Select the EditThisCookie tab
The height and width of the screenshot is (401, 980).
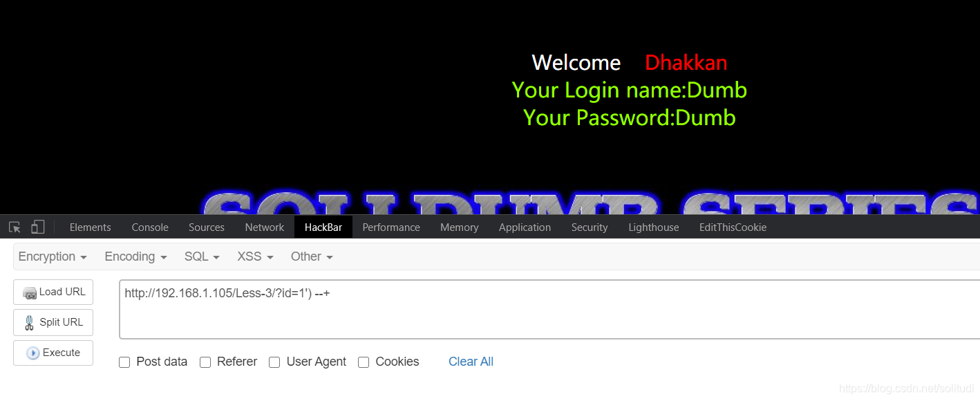point(733,227)
